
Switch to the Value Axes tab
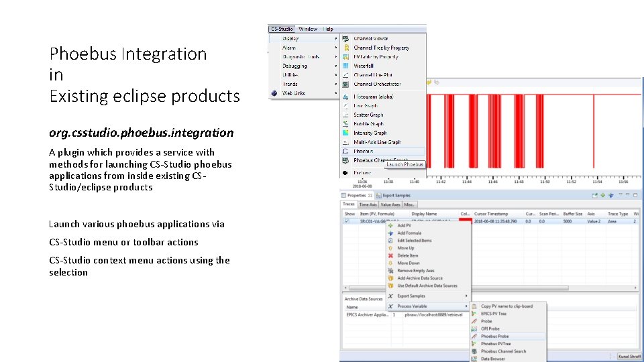[390, 204]
